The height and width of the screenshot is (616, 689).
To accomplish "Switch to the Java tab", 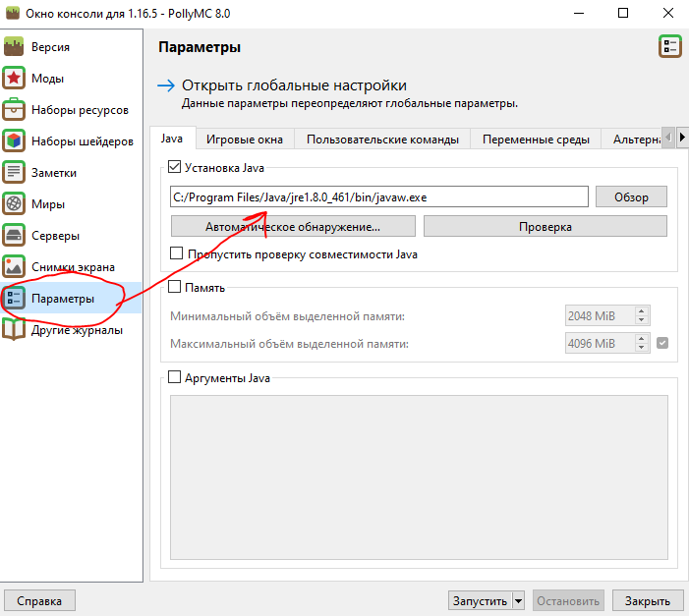I will point(172,139).
